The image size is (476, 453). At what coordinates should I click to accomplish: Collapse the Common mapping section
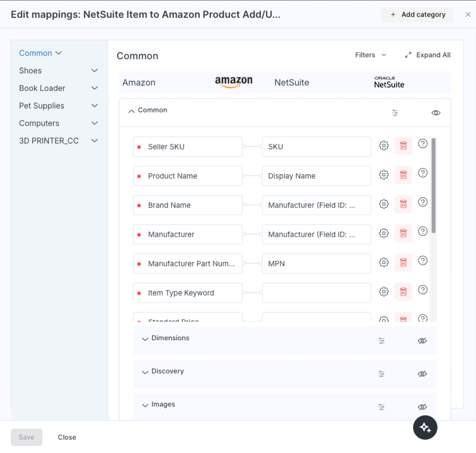pyautogui.click(x=131, y=111)
